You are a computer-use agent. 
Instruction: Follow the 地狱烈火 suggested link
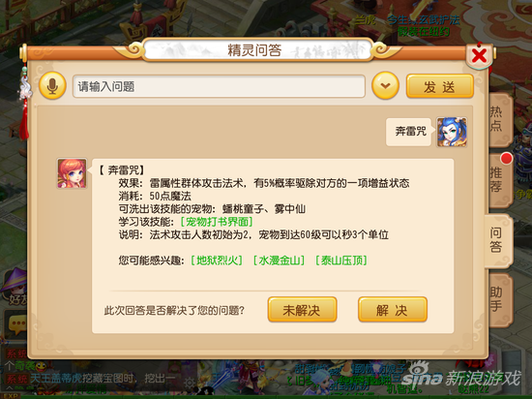[217, 261]
